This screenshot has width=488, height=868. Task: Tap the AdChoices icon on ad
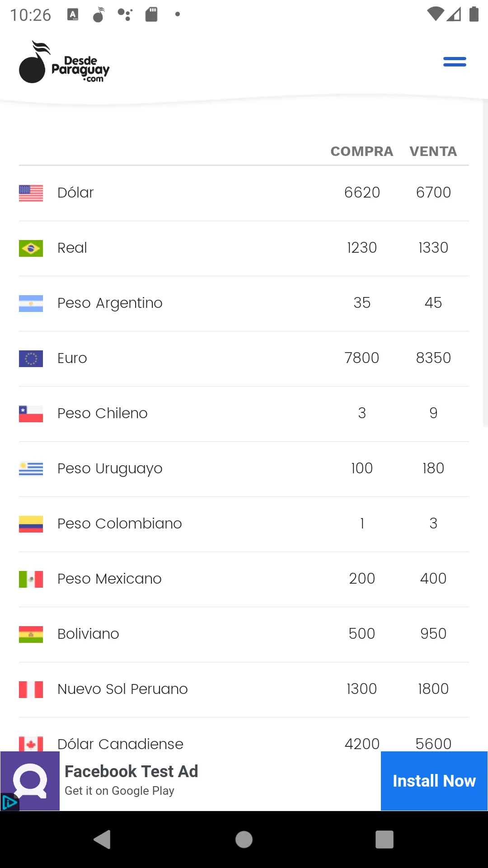[x=9, y=802]
